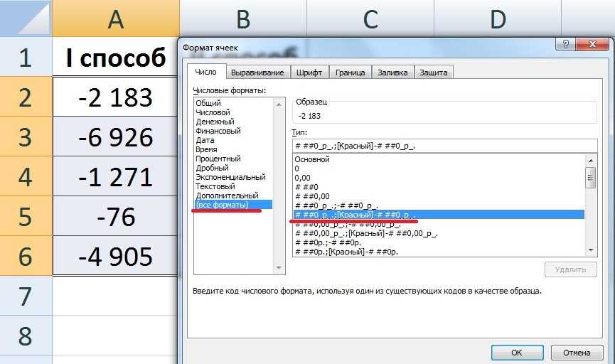Select the 0 format type
Image resolution: width=615 pixels, height=364 pixels.
[439, 168]
